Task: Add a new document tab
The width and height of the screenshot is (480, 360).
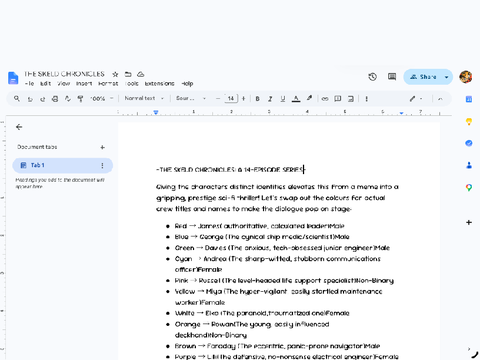Action: coord(103,147)
